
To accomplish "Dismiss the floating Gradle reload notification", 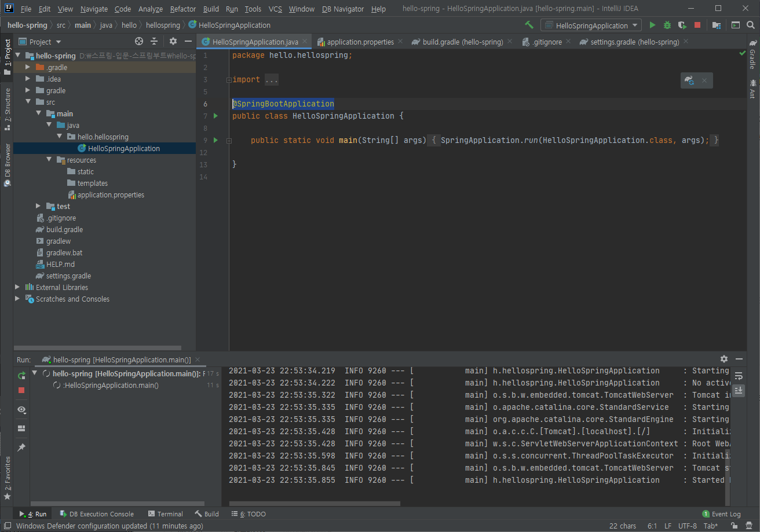I will [704, 80].
